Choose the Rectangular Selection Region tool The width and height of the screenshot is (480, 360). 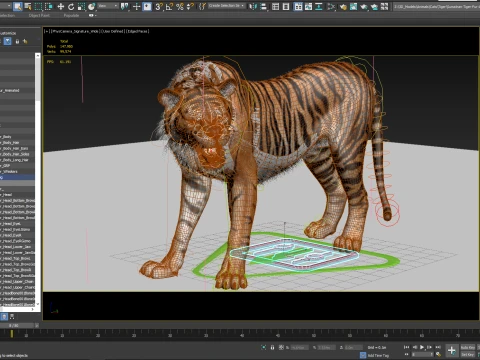(x=38, y=6)
